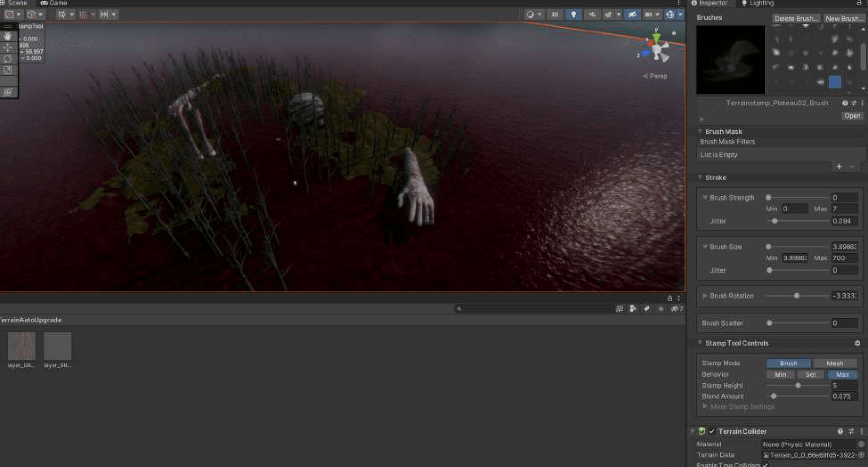The height and width of the screenshot is (467, 868).
Task: Switch to the Game tab
Action: pos(54,3)
